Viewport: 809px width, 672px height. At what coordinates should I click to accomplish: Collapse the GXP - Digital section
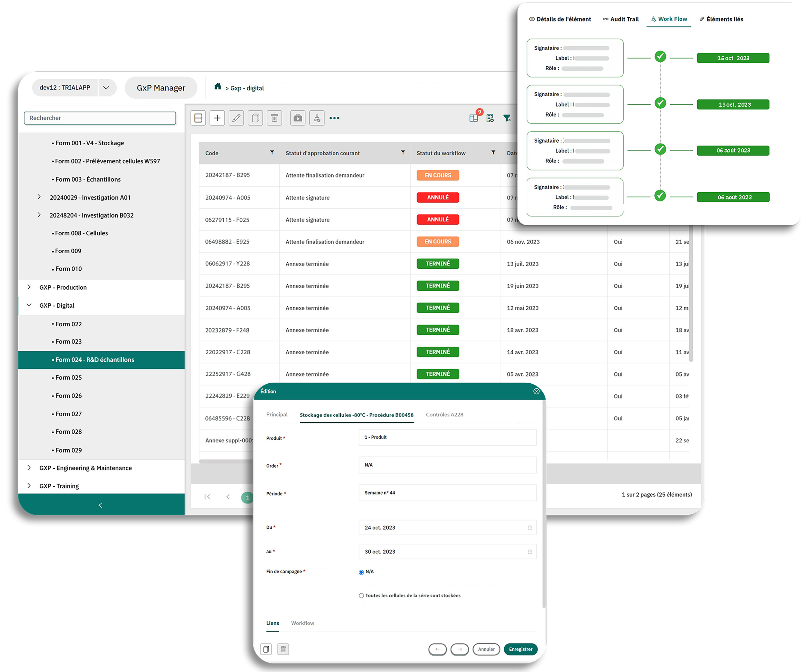[29, 305]
